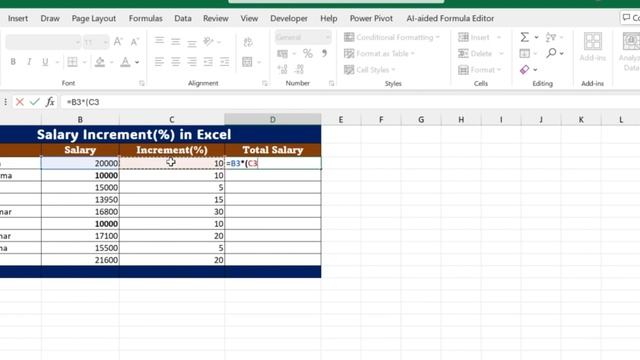
Task: Switch to the Formulas tab
Action: tap(146, 18)
